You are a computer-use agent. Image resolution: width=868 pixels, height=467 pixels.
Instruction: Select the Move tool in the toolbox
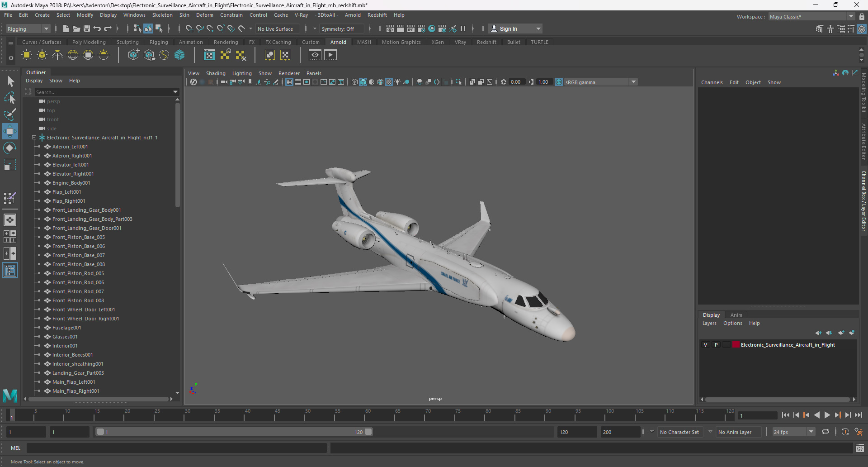(10, 131)
